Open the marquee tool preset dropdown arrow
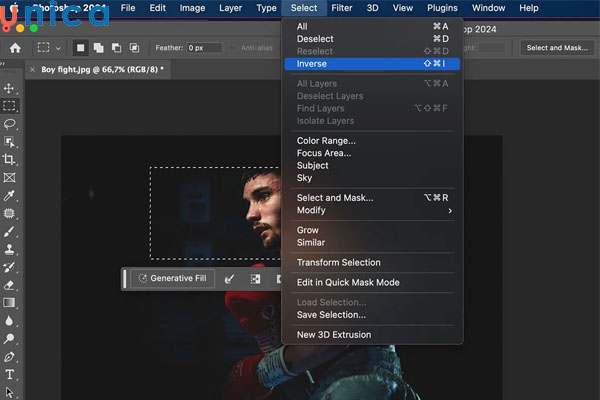Screen dimensions: 600x400 point(59,47)
